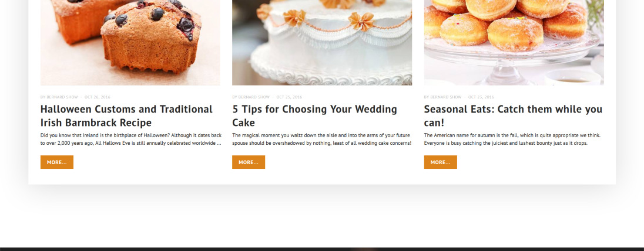Open 5 Tips for Choosing Your Wedding Cake

(x=314, y=116)
